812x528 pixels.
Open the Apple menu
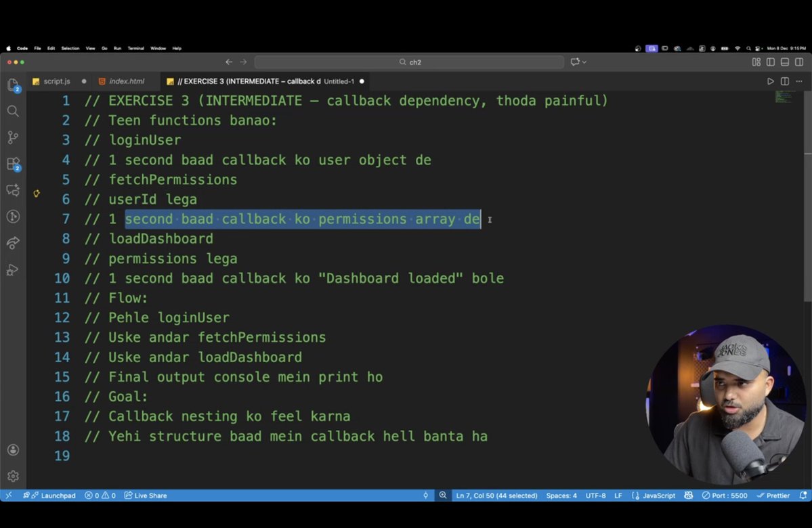[x=8, y=48]
